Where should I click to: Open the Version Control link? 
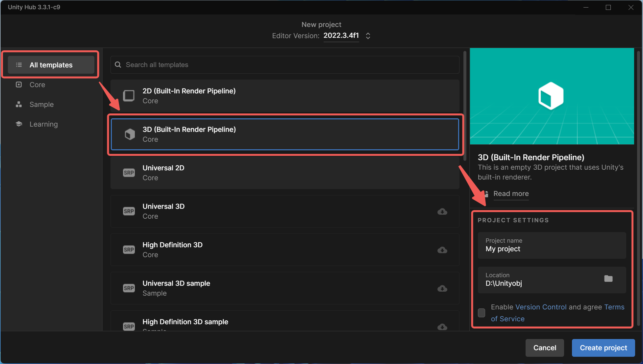541,307
